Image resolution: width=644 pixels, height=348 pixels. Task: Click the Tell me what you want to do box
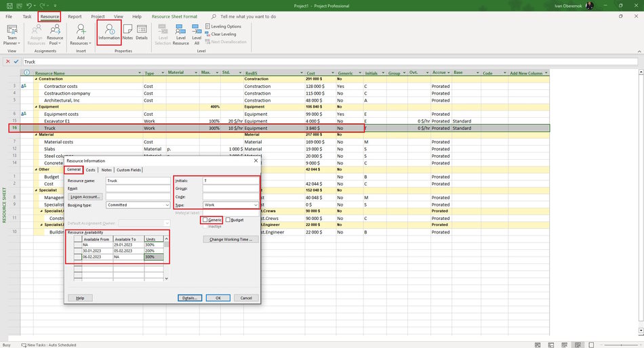click(248, 16)
